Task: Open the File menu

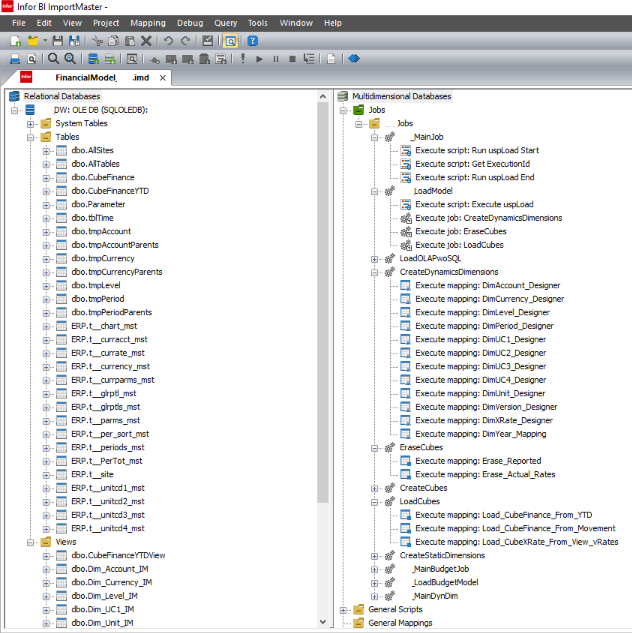Action: tap(19, 23)
